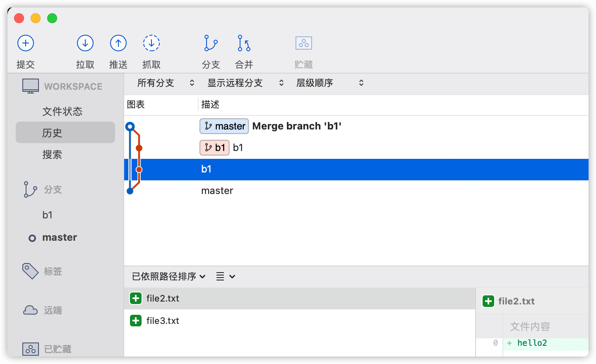This screenshot has height=364, width=596.
Task: Click the 远端 cloud icon in the sidebar
Action: tap(30, 310)
